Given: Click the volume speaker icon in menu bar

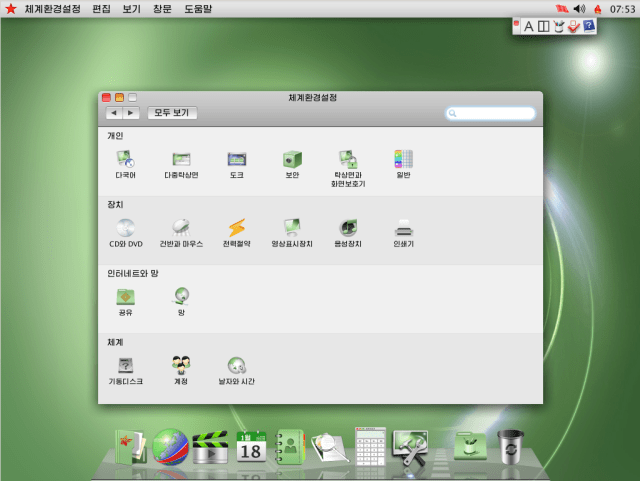Looking at the screenshot, I should click(578, 9).
